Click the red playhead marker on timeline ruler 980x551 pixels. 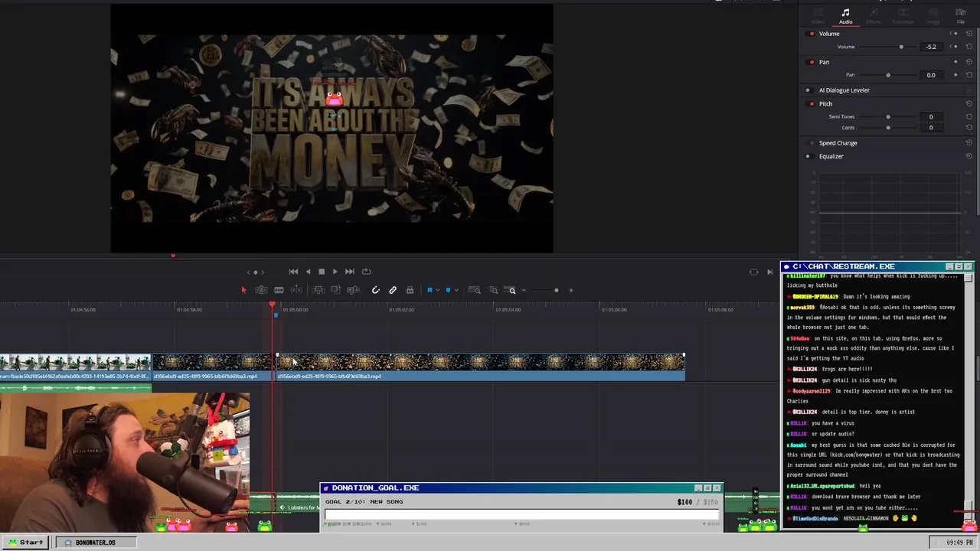tap(273, 306)
